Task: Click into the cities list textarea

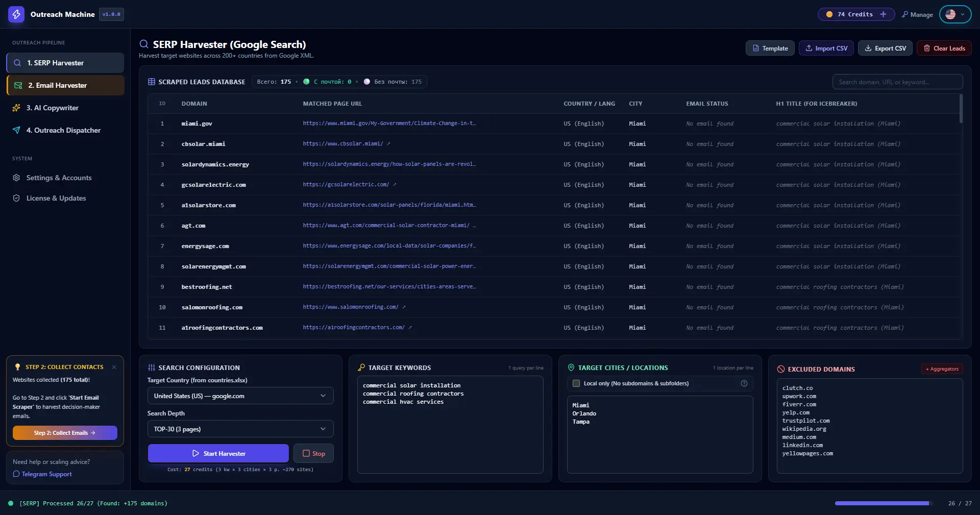Action: 660,434
